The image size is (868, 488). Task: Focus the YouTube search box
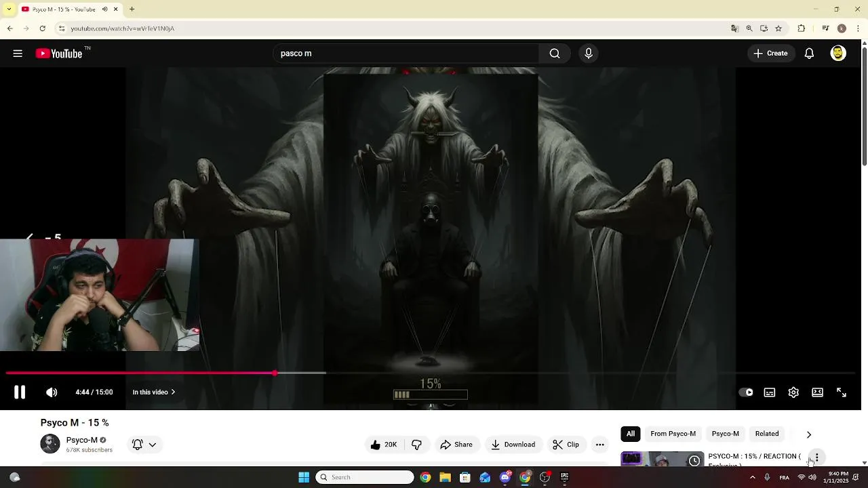pyautogui.click(x=406, y=54)
